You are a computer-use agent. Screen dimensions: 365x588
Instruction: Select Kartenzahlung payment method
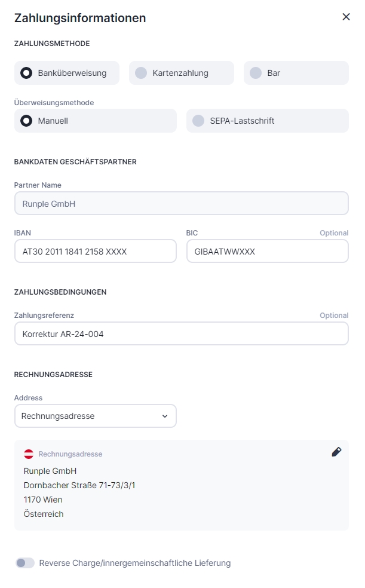141,73
